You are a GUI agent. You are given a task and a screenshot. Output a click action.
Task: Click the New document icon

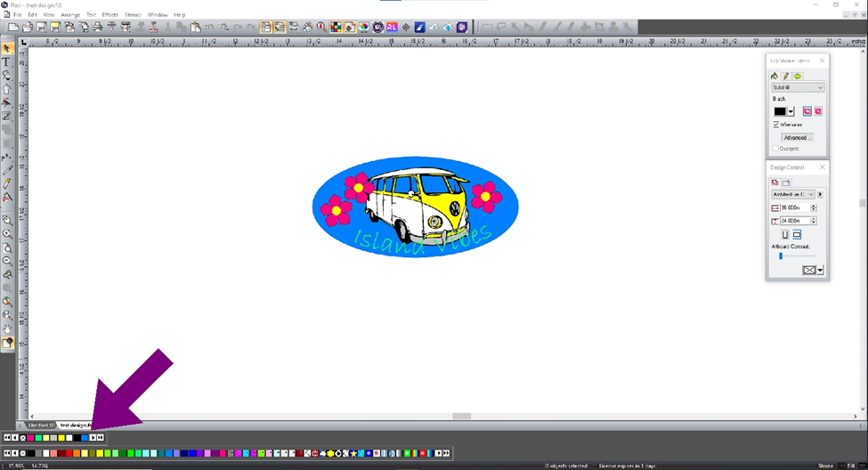tap(12, 27)
